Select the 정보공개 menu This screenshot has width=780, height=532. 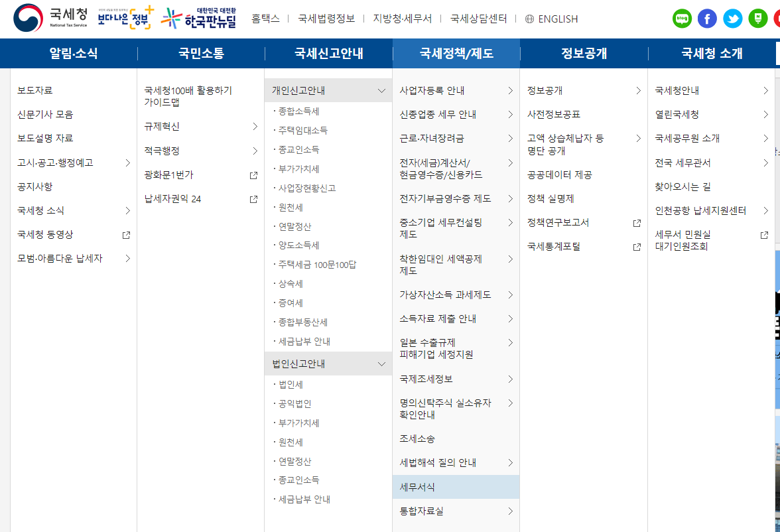tap(583, 53)
